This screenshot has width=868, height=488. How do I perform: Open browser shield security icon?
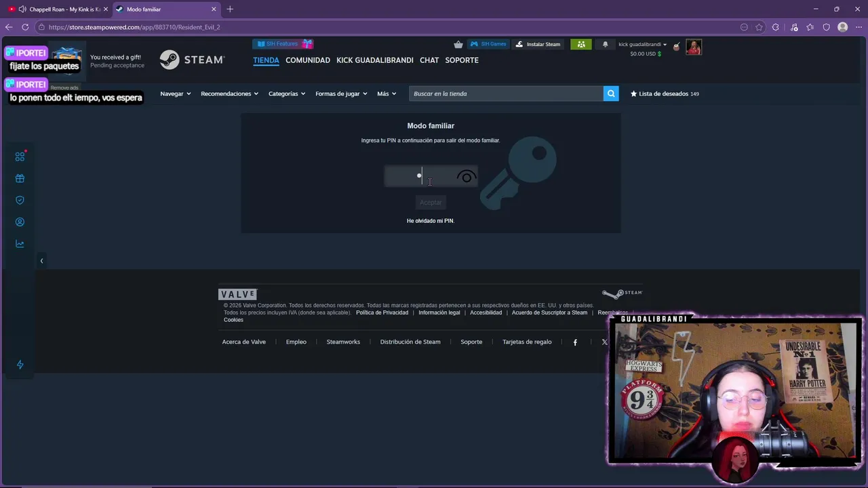pyautogui.click(x=826, y=27)
